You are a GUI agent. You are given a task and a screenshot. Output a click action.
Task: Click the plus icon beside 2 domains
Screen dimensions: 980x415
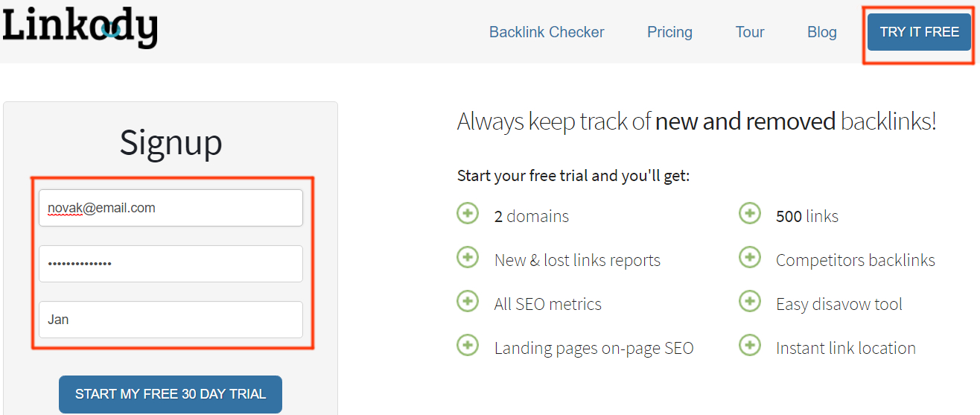point(468,214)
